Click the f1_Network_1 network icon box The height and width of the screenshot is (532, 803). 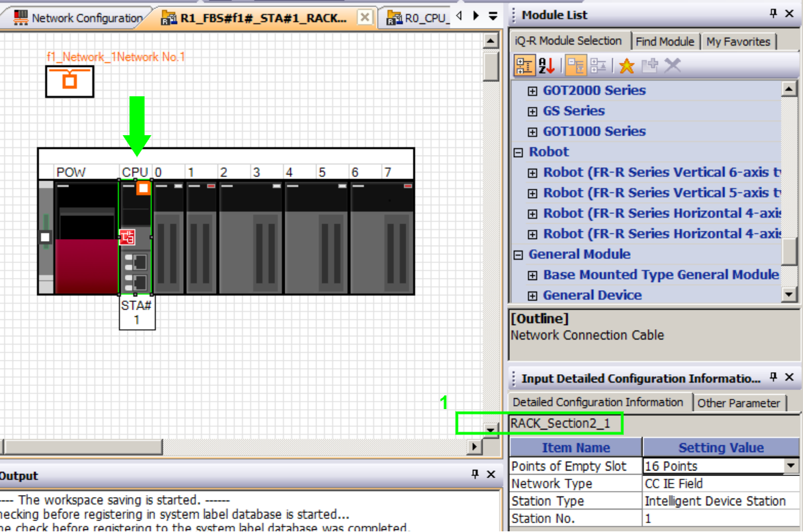point(70,81)
